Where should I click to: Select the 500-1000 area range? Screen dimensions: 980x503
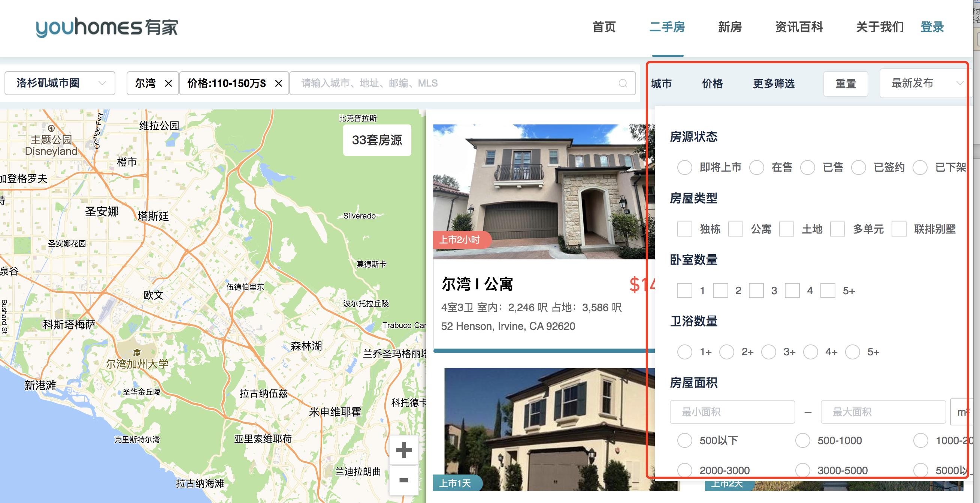point(803,440)
